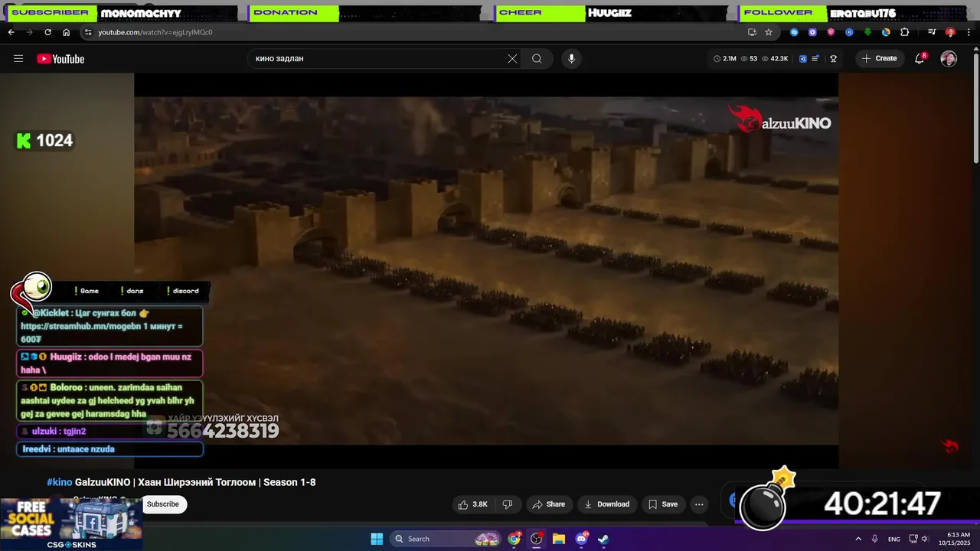Viewport: 980px width, 551px height.
Task: Click view count 42.3K stat
Action: pyautogui.click(x=775, y=59)
